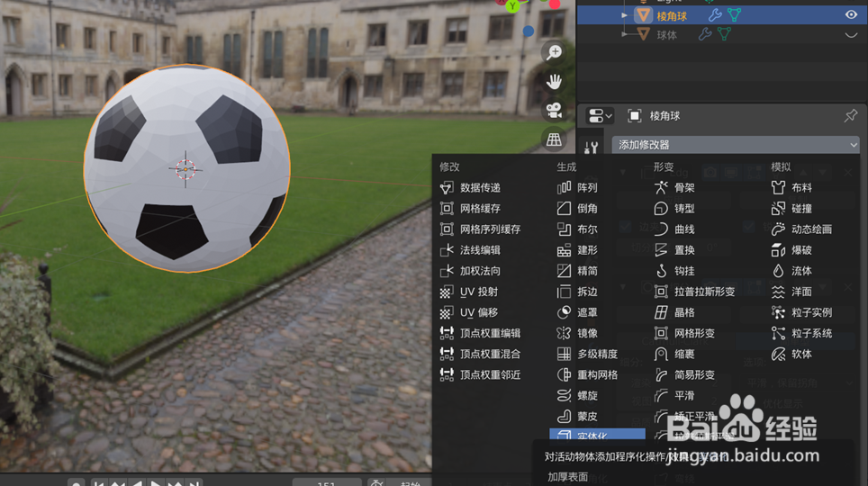Click the wrench modifier icon on 棱角球
This screenshot has width=868, height=486.
click(x=715, y=15)
